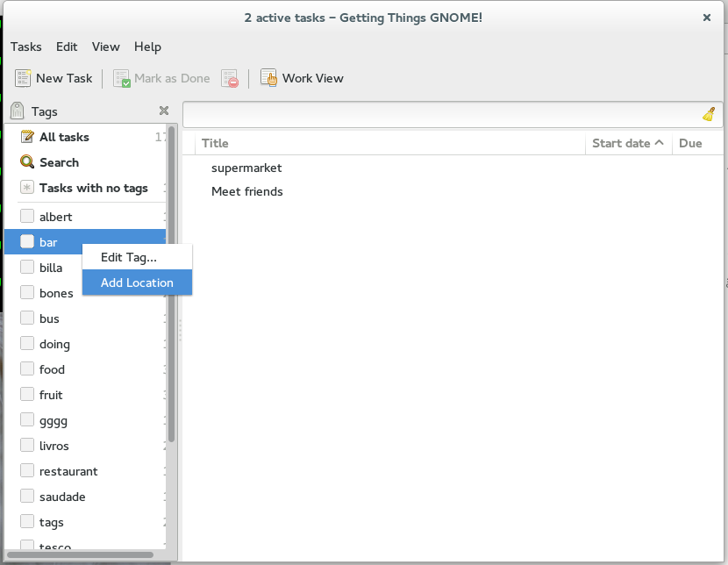Viewport: 728px width, 565px height.
Task: Open the Tasks menu
Action: (x=26, y=46)
